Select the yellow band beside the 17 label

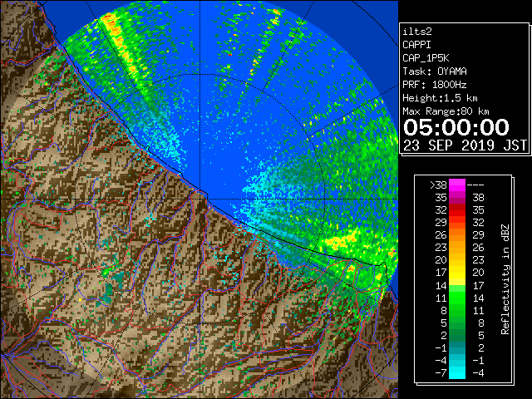point(457,273)
